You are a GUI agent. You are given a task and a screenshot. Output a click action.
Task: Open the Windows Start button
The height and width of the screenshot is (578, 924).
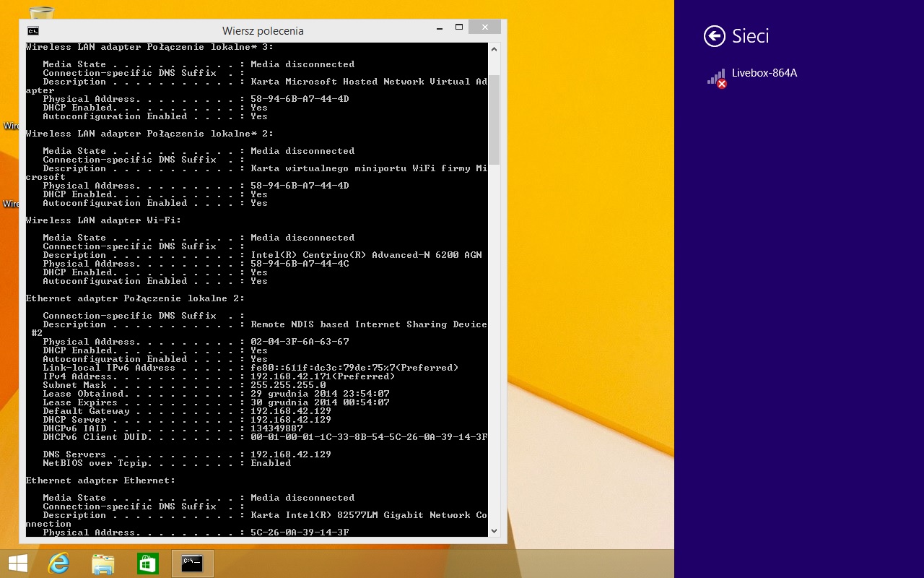[x=18, y=564]
